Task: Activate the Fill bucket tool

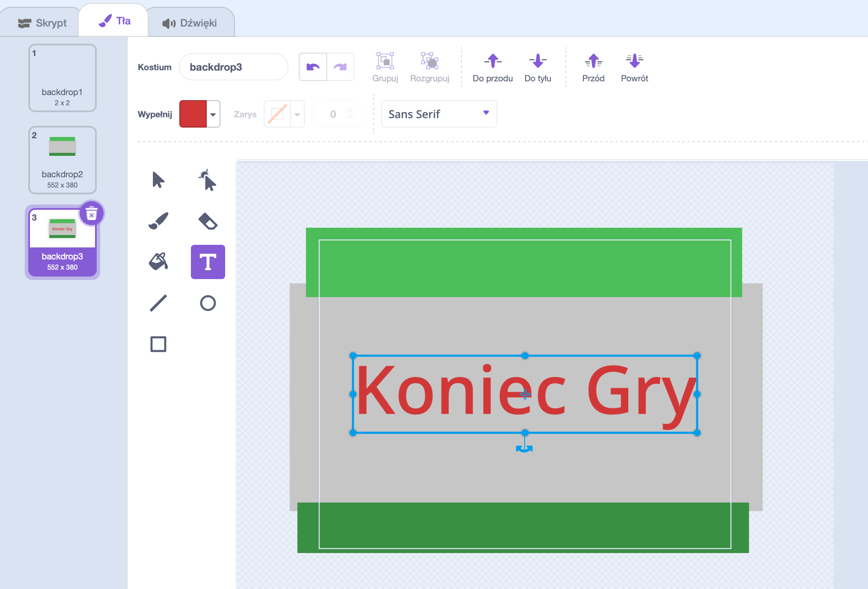Action: click(x=158, y=262)
